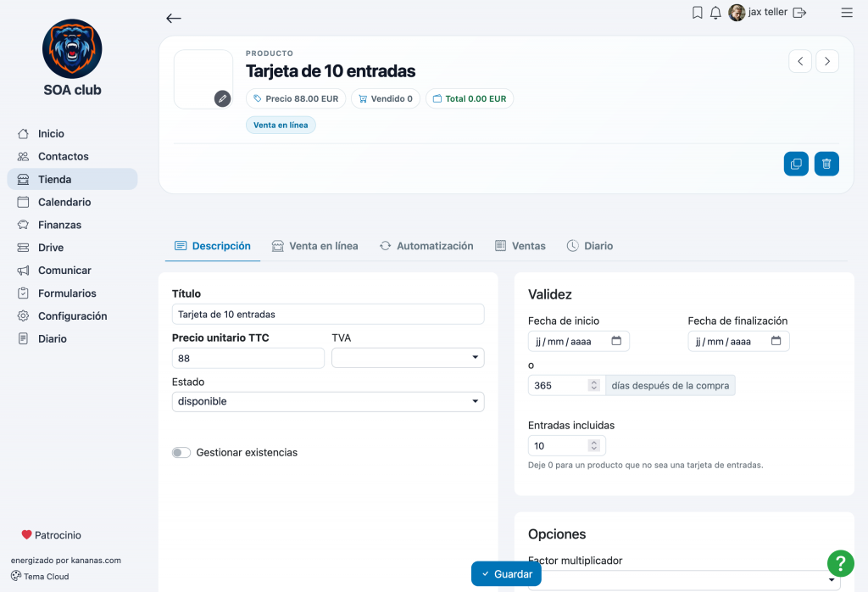Open Contactos in the sidebar
The image size is (868, 592).
click(x=72, y=157)
